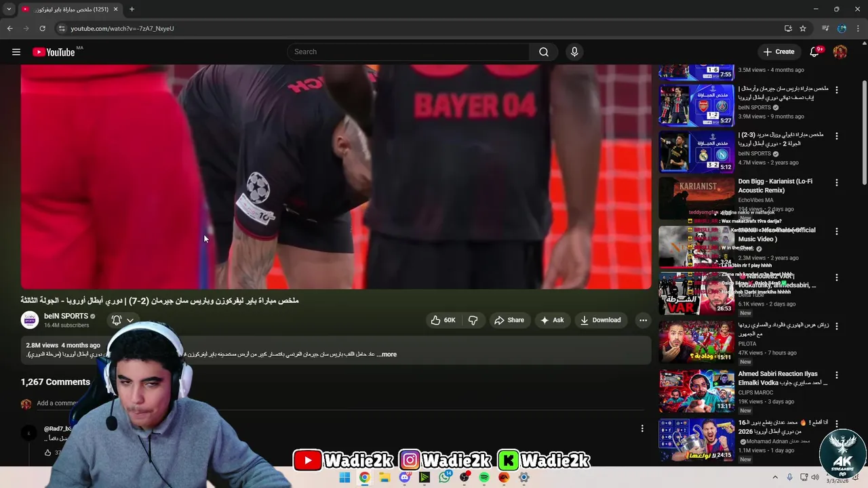Viewport: 868px width, 488px height.
Task: Click the 1,267 Comments heading
Action: coord(56,382)
